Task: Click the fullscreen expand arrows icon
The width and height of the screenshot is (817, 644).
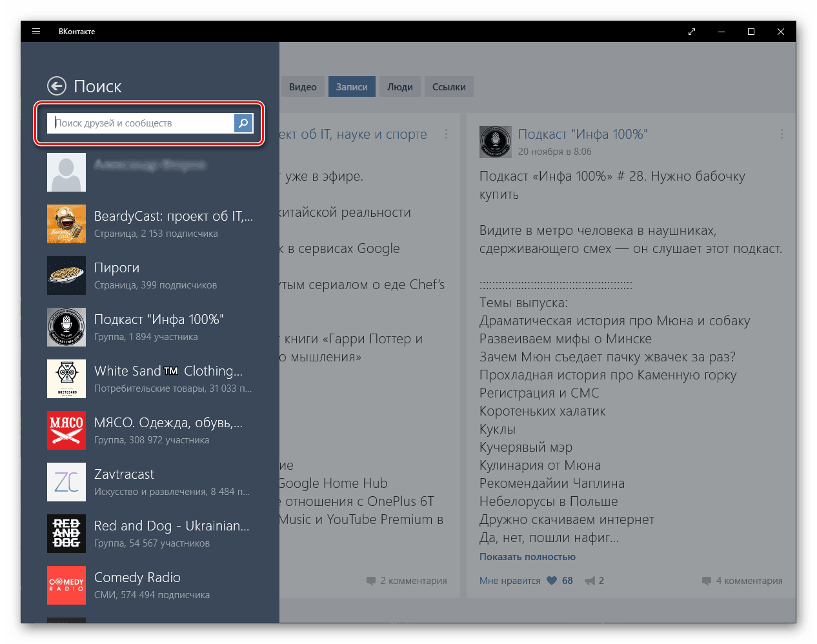Action: click(x=692, y=32)
